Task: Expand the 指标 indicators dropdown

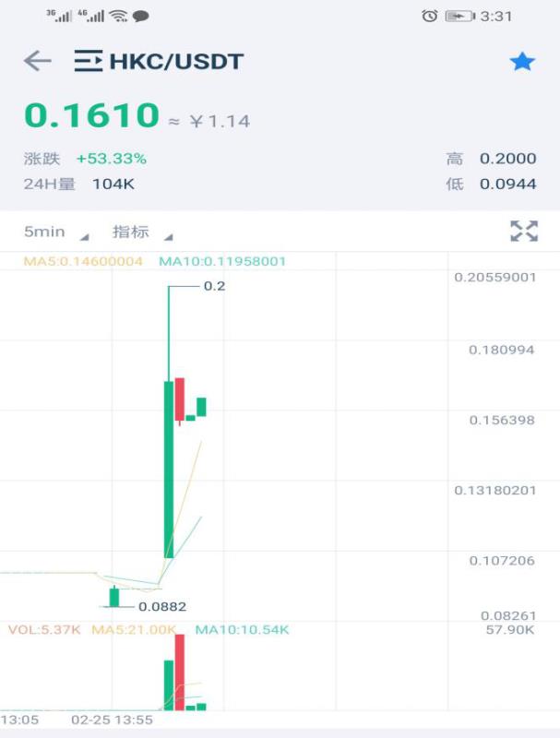Action: (x=141, y=232)
